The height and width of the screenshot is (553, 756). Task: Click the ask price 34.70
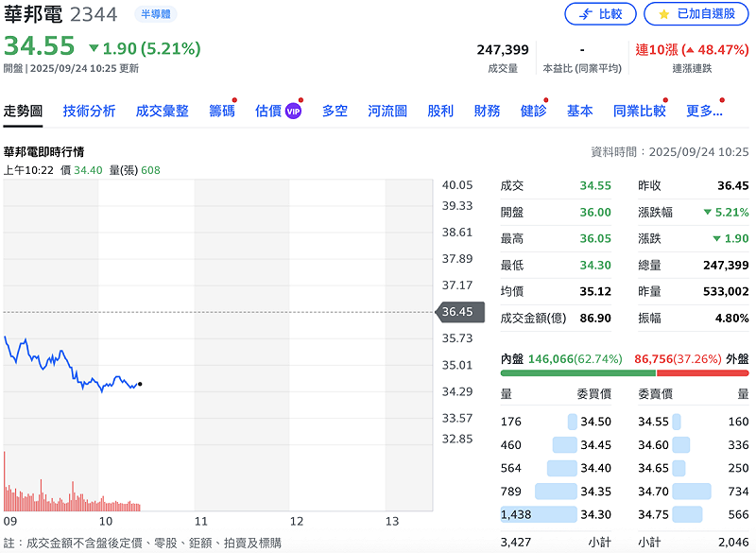pos(653,492)
